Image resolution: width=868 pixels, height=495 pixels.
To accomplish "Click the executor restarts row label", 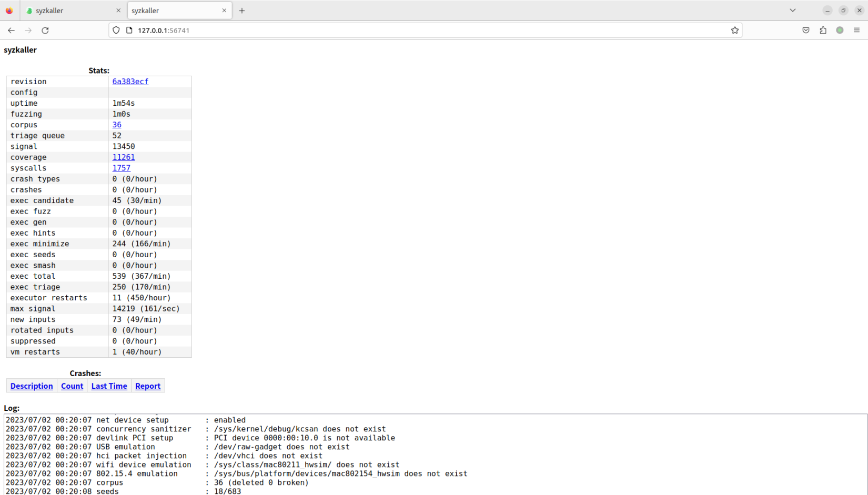I will [x=49, y=298].
